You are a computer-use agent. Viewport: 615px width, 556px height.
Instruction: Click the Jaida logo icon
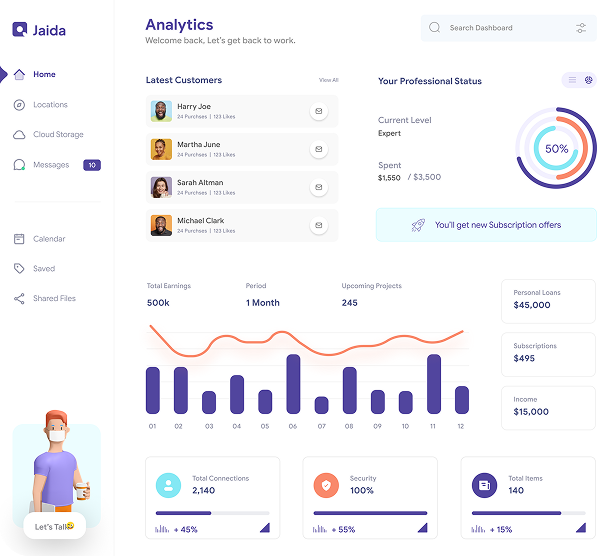click(x=20, y=30)
